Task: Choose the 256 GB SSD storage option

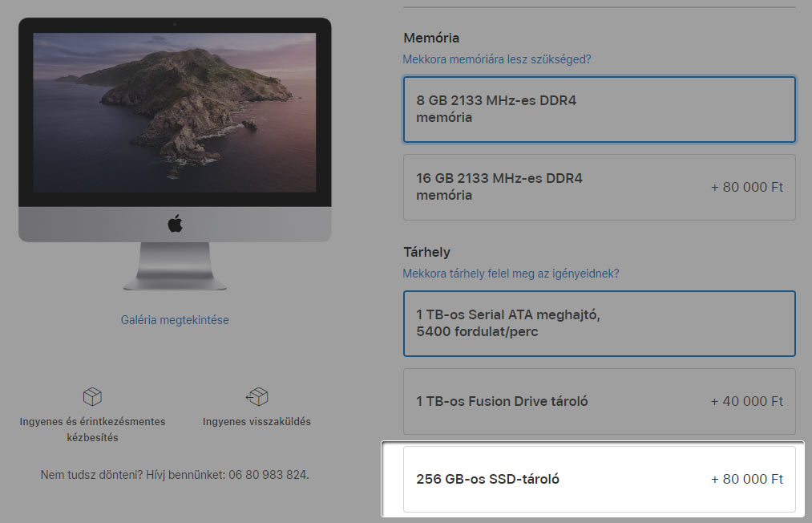Action: 599,479
